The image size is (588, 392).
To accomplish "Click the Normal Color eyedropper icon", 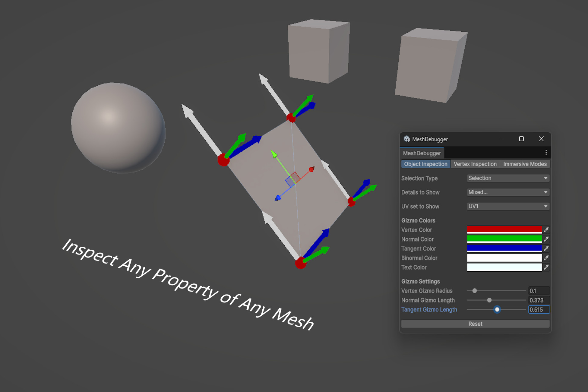I will (x=546, y=239).
